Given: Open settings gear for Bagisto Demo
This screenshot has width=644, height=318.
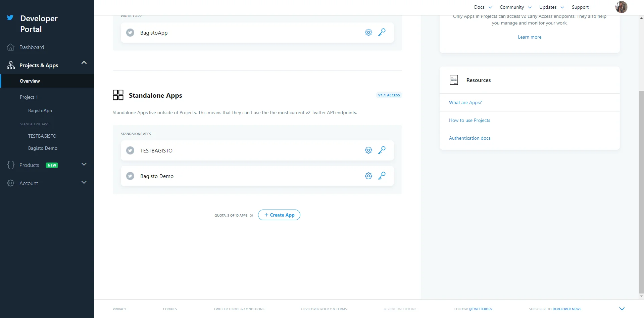Looking at the screenshot, I should 368,176.
